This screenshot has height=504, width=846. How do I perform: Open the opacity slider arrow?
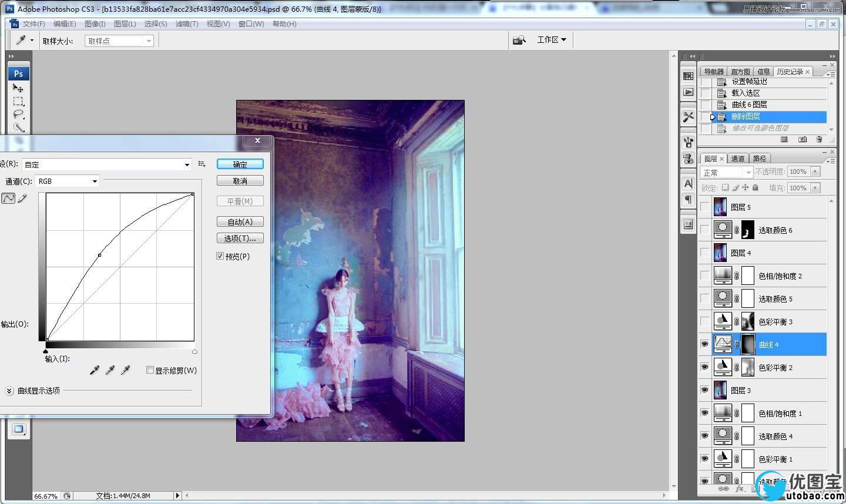[815, 172]
